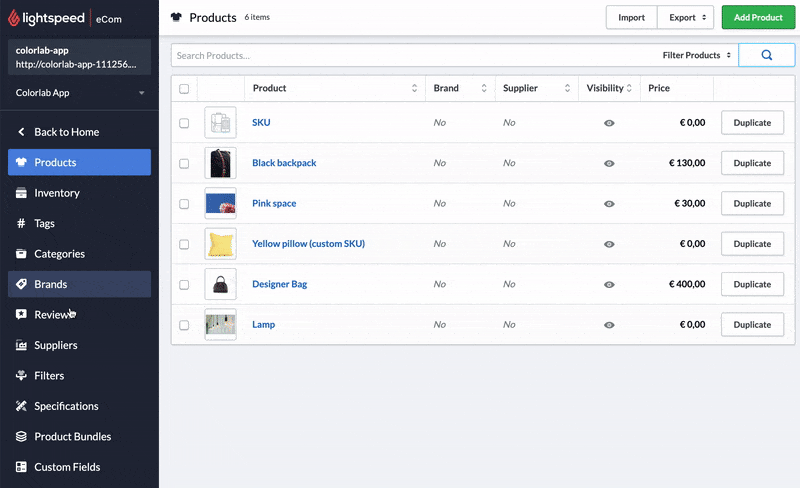Toggle visibility eye for SKU product
The width and height of the screenshot is (800, 488).
tap(609, 123)
